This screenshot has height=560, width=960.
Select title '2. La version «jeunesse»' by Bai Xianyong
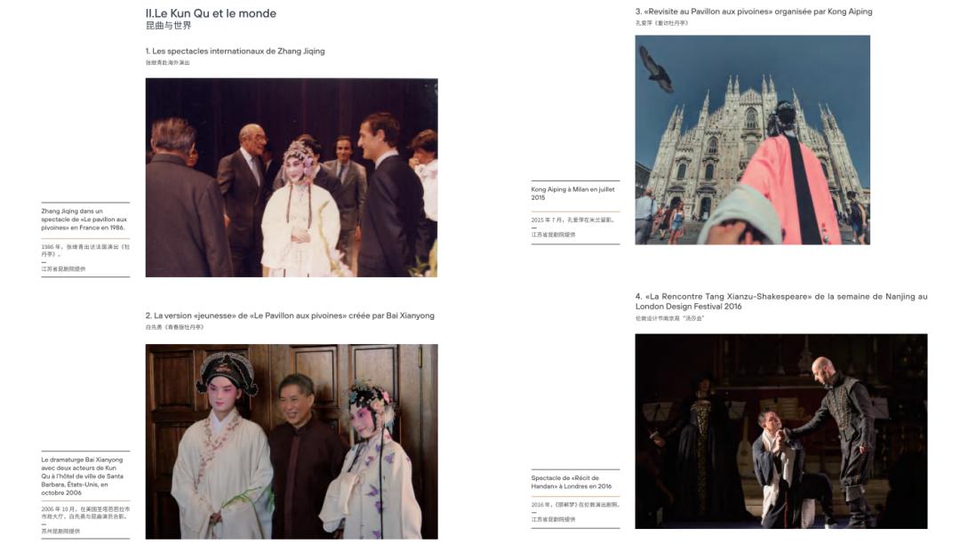[290, 316]
